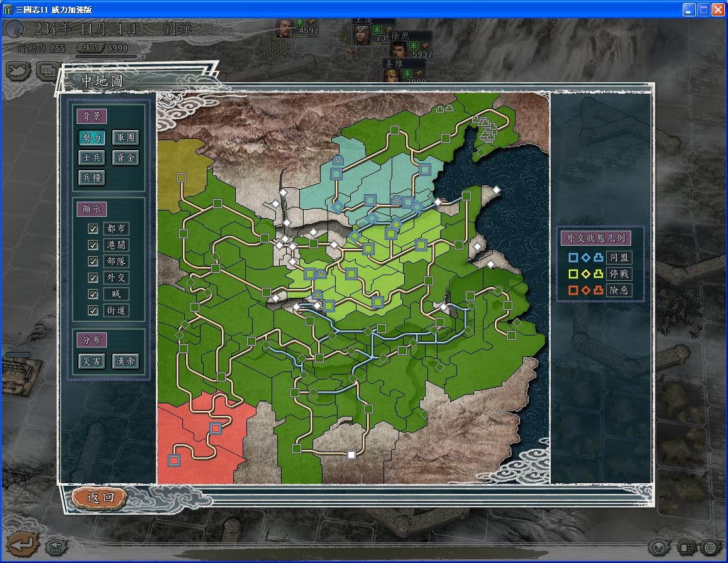Open the panel-layout icon at bottom right
This screenshot has width=728, height=563.
click(x=686, y=548)
